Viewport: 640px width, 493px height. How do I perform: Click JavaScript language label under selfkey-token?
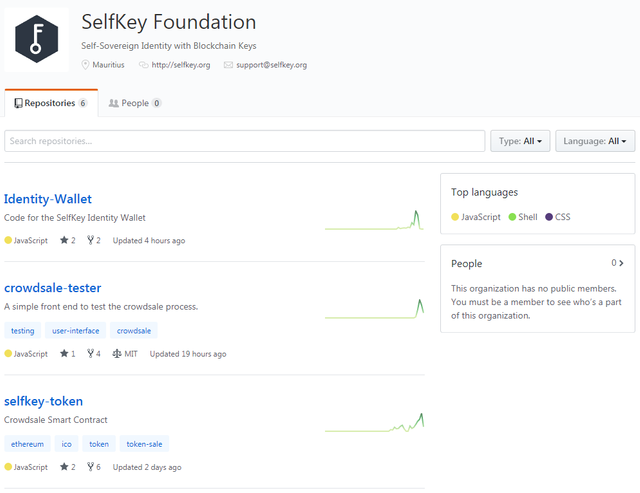(31, 467)
